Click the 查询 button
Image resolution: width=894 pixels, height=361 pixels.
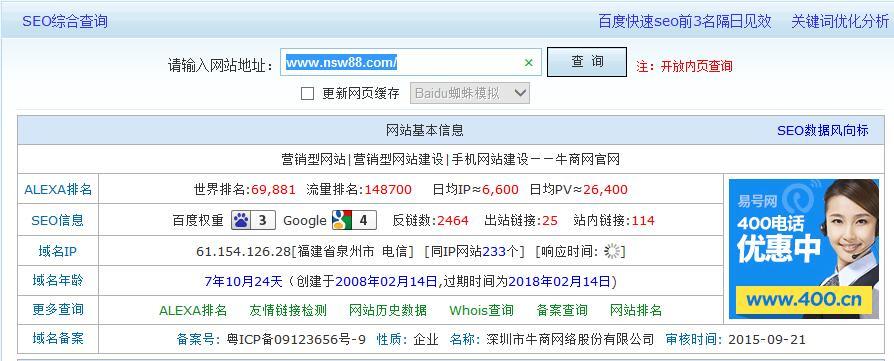587,62
